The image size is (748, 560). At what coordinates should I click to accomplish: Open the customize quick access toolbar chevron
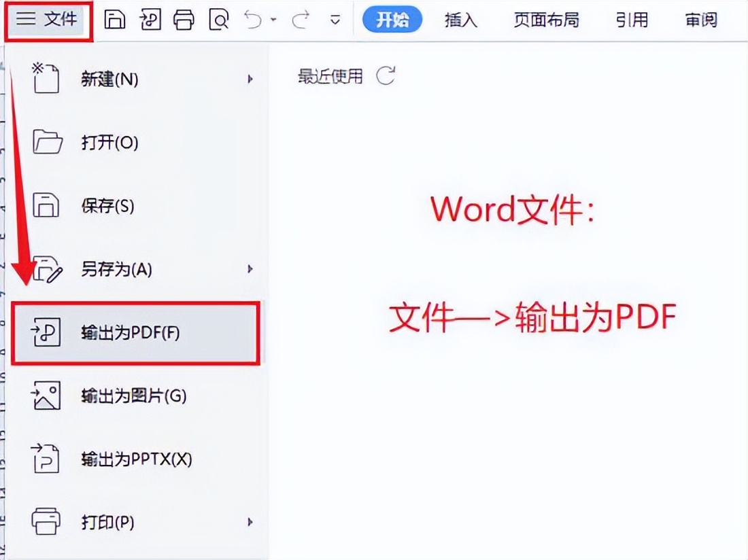pos(335,20)
